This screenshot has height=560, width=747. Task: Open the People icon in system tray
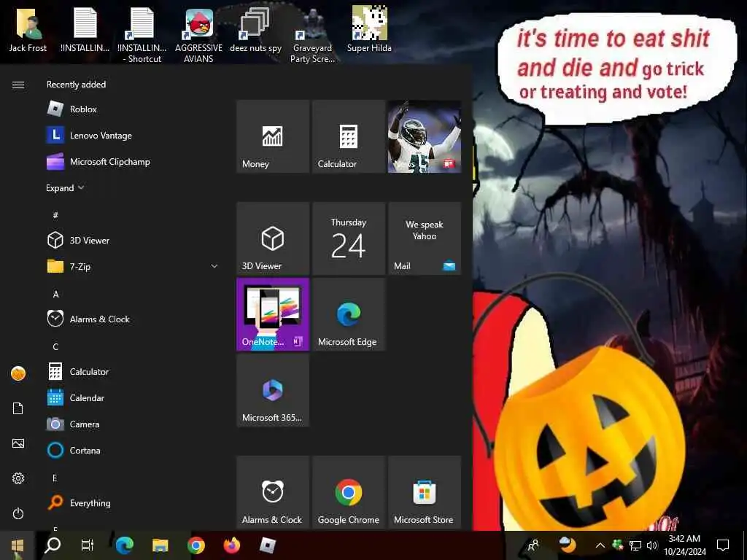click(x=533, y=545)
